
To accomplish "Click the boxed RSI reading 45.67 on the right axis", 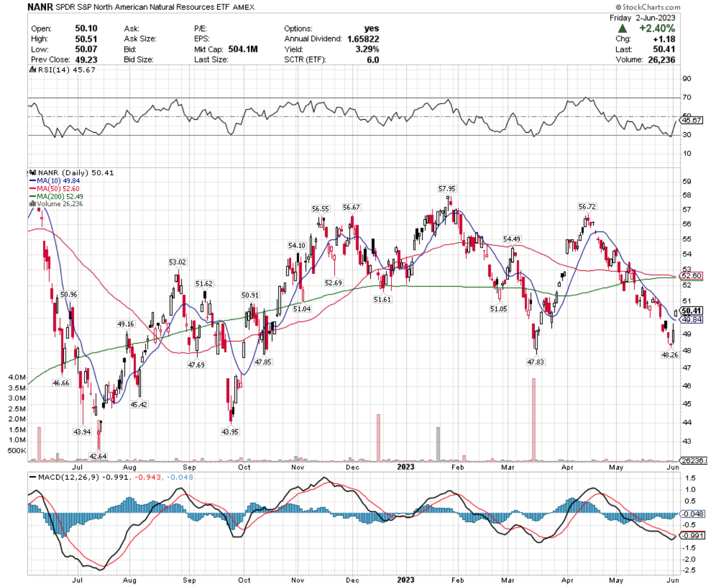I will (x=691, y=120).
